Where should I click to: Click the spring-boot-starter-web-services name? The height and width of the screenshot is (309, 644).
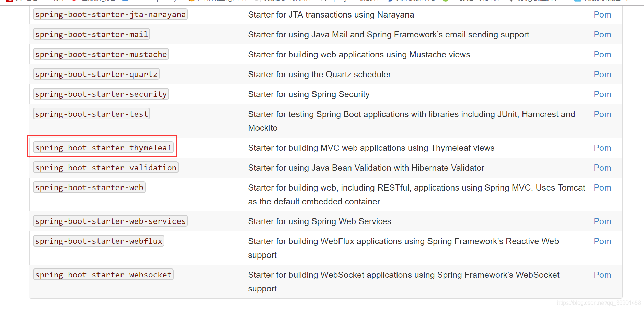tap(110, 221)
